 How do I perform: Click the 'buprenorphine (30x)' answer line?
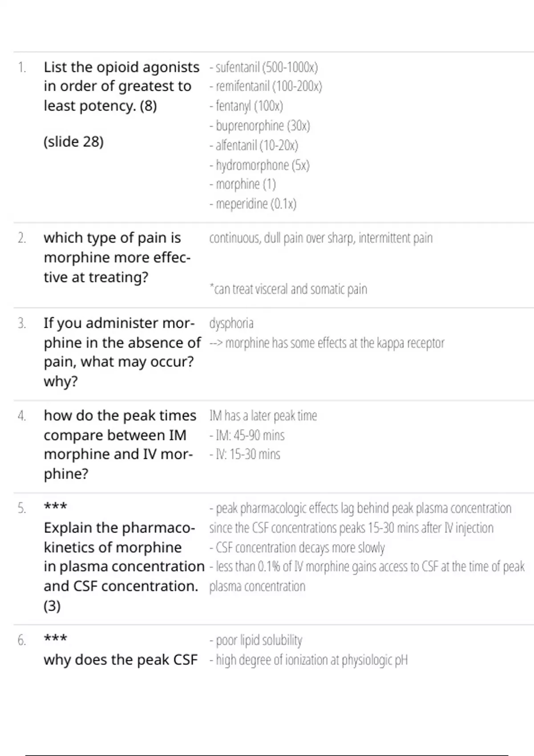pos(259,126)
